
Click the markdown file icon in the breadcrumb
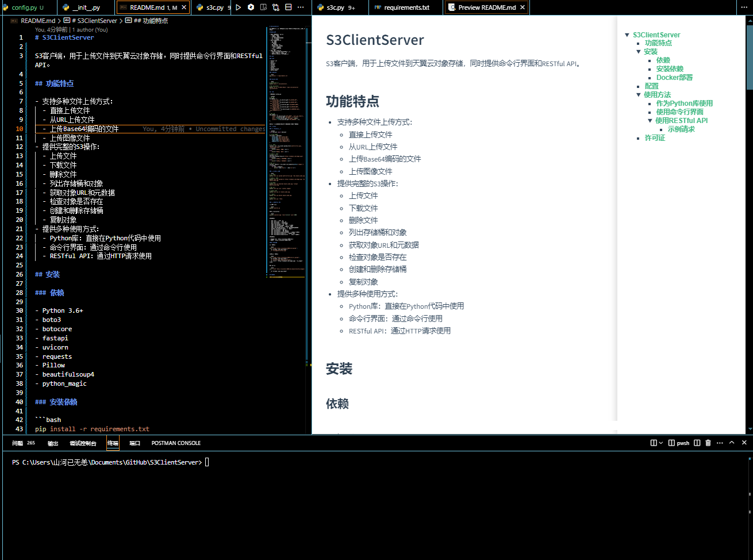pyautogui.click(x=14, y=21)
